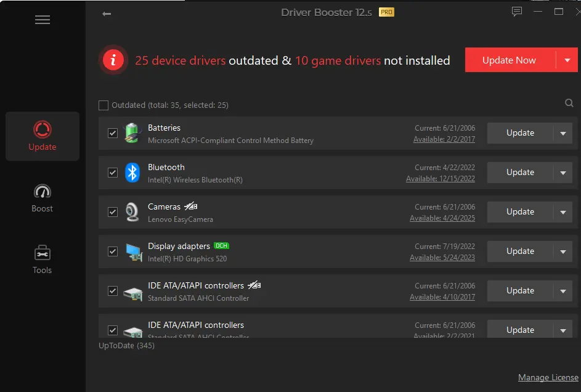Viewport: 581px width, 392px height.
Task: Open Available: 12/15/2022 link for Bluetooth
Action: [x=440, y=179]
